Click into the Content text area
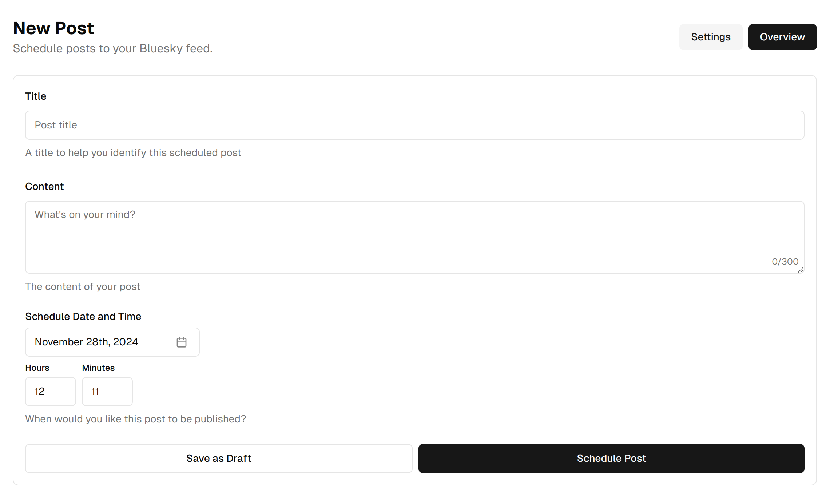Screen dimensions: 830x504 tap(414, 237)
